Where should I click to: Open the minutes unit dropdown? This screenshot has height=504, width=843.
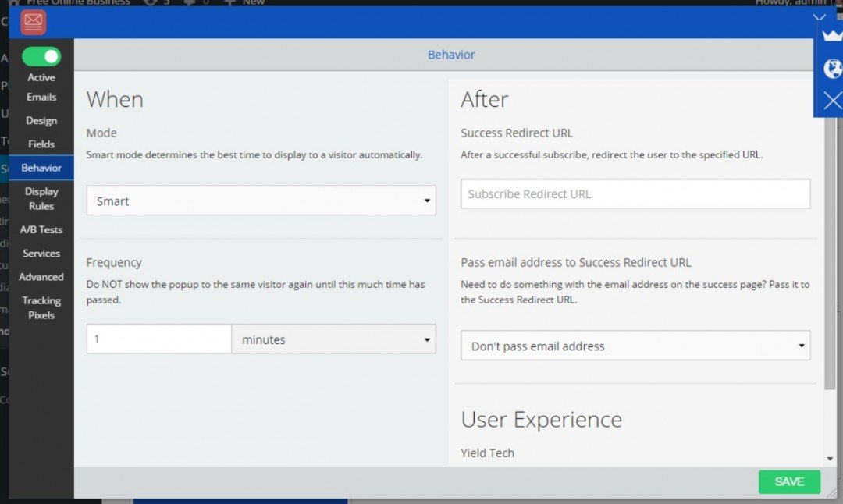point(334,339)
